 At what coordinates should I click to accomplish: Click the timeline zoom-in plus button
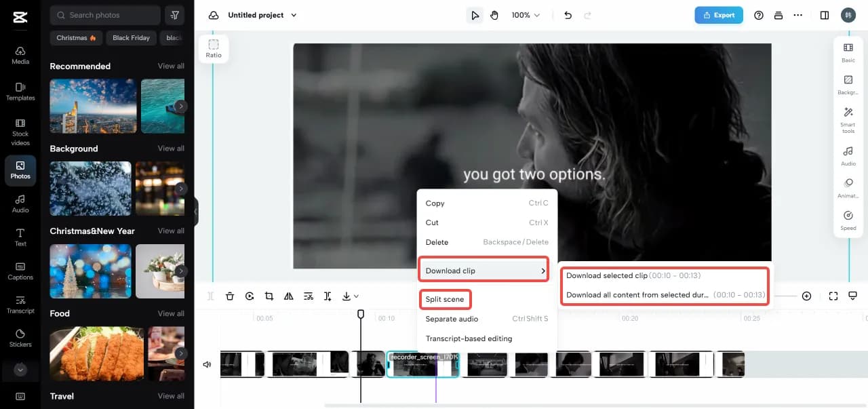[x=806, y=296]
